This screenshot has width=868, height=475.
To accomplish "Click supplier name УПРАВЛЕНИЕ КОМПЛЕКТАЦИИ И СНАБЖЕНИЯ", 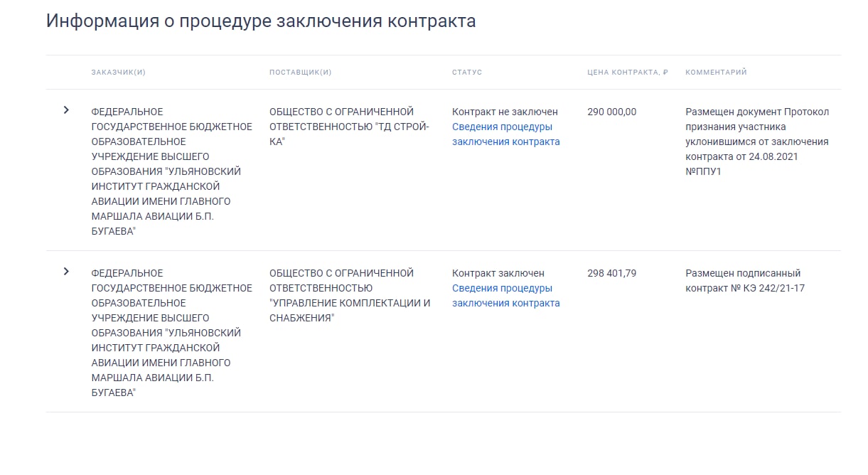I will tap(350, 295).
